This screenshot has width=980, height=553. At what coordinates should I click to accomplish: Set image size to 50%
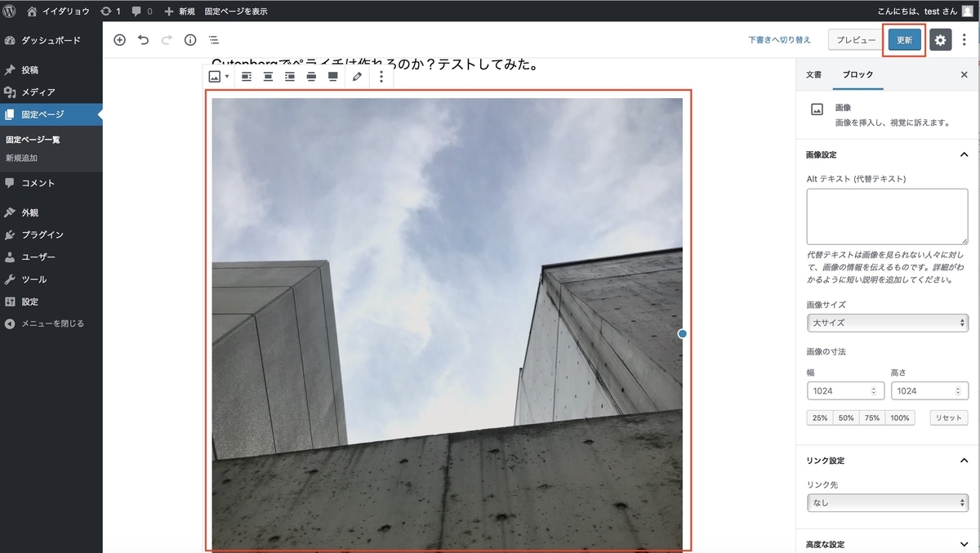[x=846, y=417]
